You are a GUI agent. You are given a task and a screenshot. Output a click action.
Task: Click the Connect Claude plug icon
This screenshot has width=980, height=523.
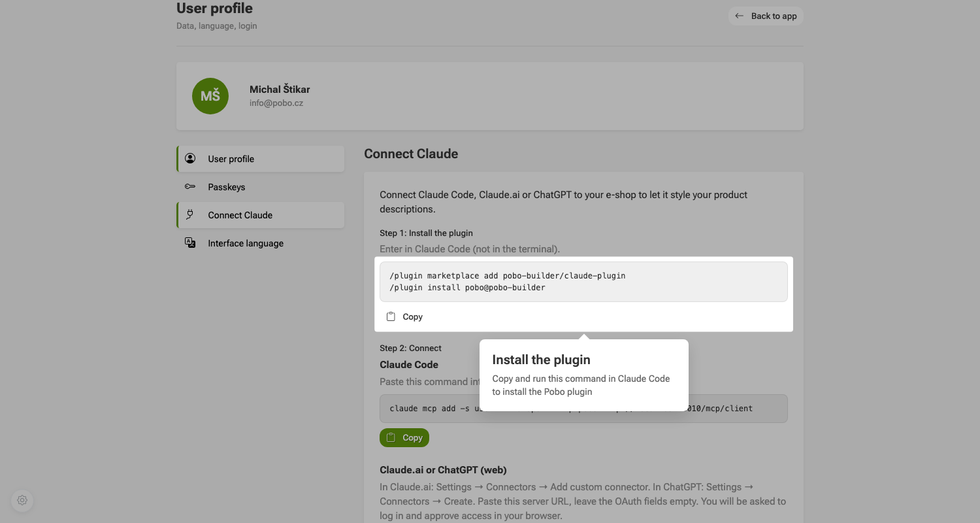[x=190, y=214]
